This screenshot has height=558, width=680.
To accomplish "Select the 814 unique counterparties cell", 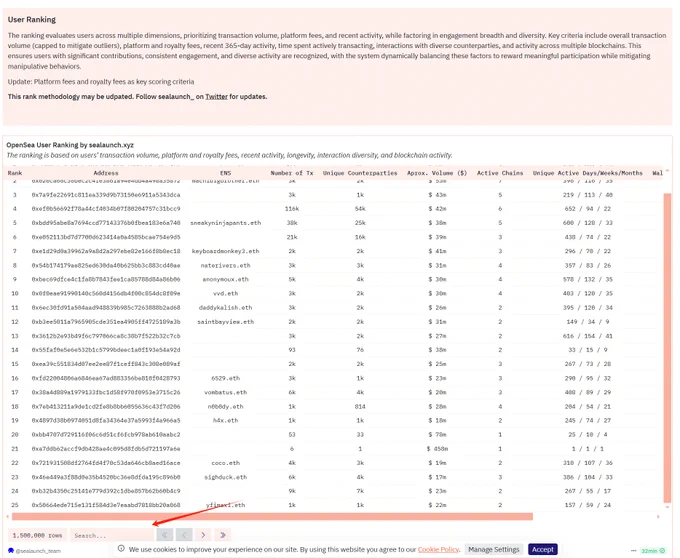I will [x=360, y=406].
